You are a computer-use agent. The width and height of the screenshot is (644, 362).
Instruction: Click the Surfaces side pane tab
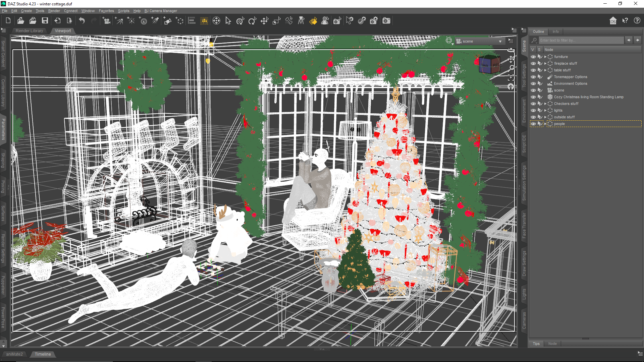click(3, 213)
